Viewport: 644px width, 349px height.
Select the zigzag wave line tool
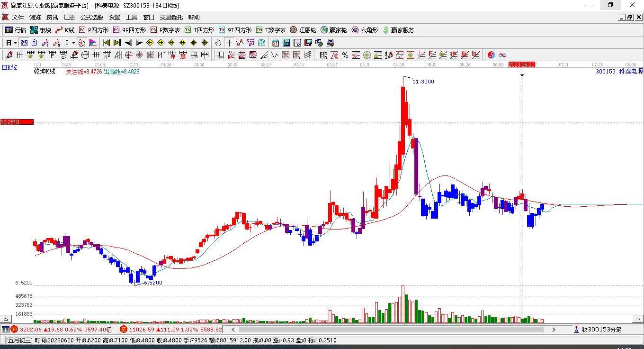pos(275,55)
